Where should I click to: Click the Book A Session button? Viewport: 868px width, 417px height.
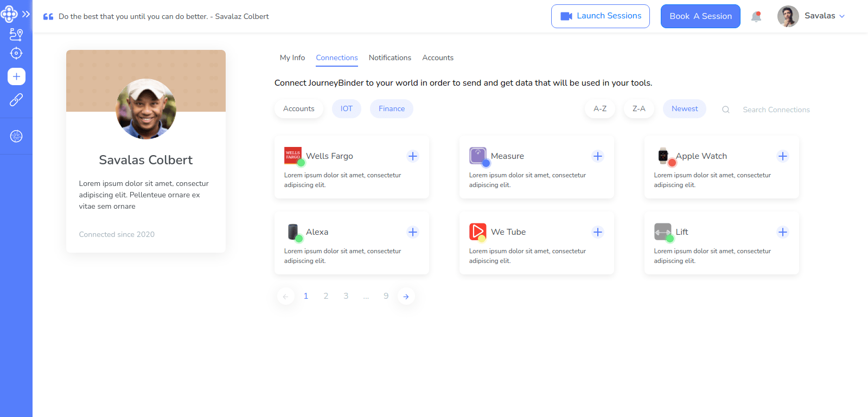coord(700,16)
